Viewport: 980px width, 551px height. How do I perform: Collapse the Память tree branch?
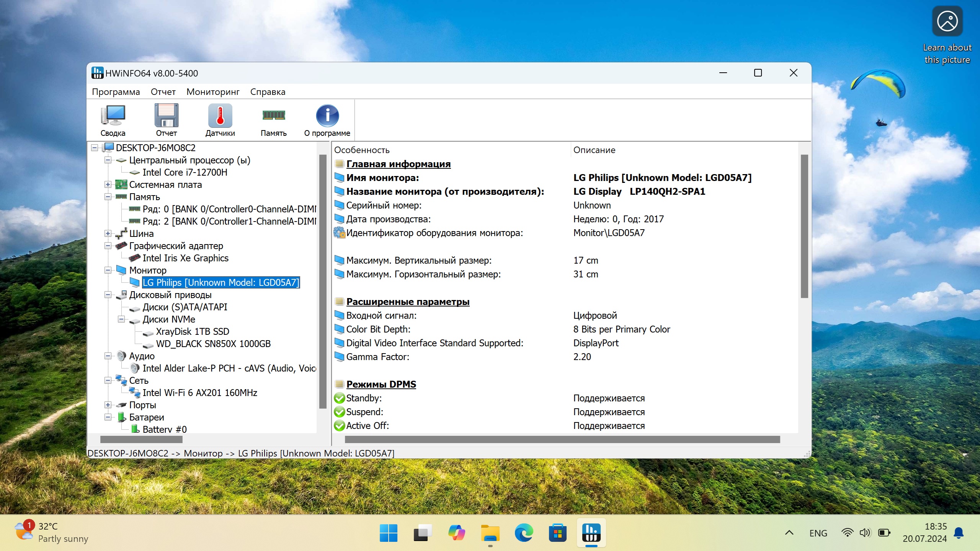tap(108, 197)
